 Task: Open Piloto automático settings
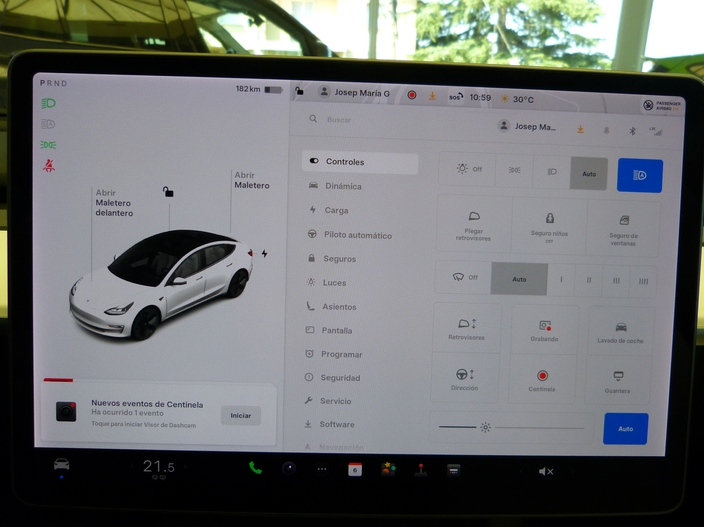[350, 235]
